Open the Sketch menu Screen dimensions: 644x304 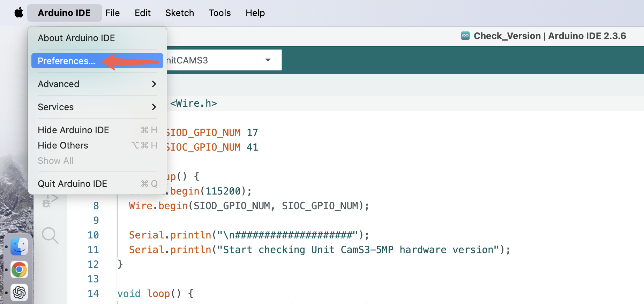click(x=179, y=13)
